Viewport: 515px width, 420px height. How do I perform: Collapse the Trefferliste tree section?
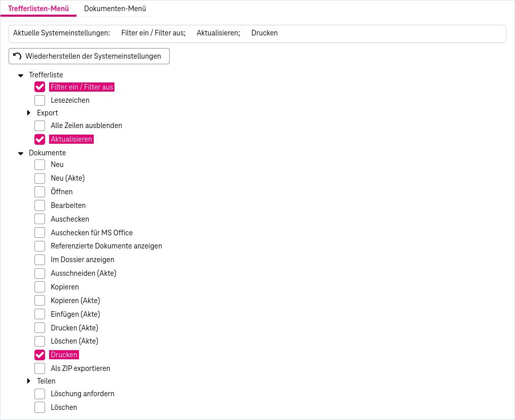(21, 75)
